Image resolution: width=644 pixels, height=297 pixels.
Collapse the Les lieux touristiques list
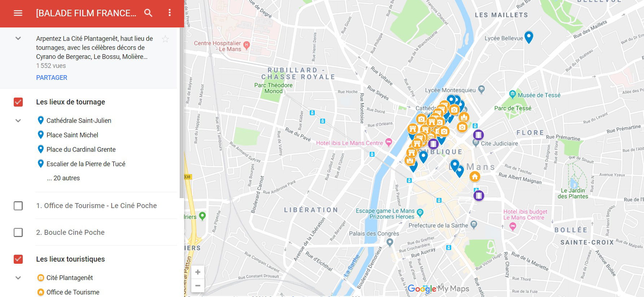pyautogui.click(x=18, y=278)
